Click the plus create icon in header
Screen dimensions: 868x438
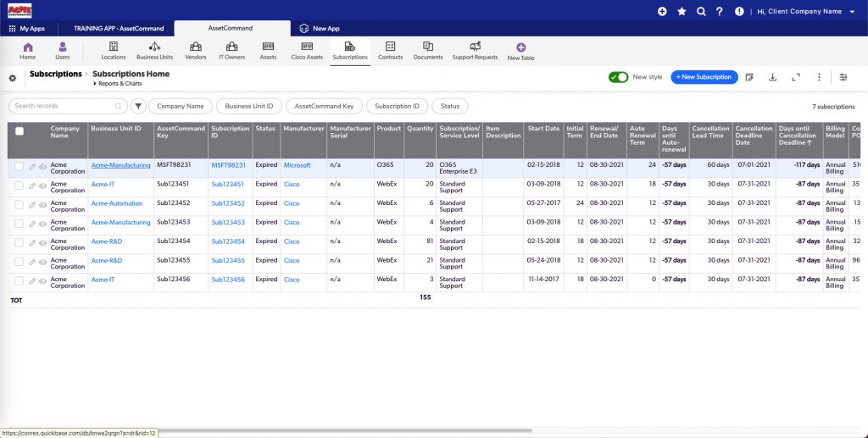click(x=662, y=11)
